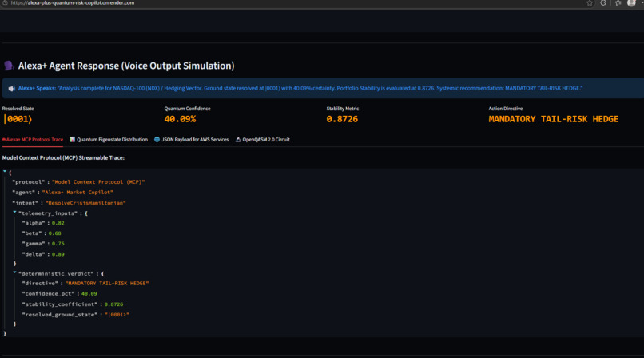This screenshot has width=644, height=358.
Task: Open the browser extensions icon
Action: (x=603, y=3)
